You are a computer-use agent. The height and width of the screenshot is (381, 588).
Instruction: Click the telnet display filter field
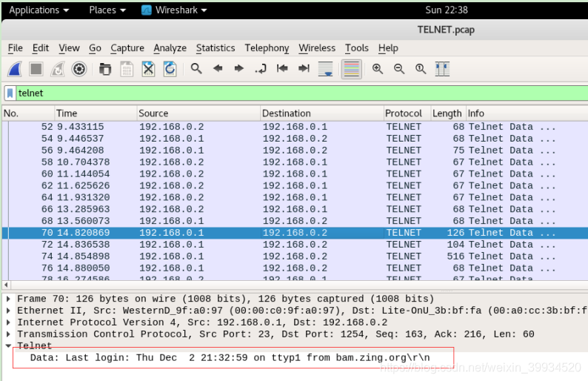tap(302, 93)
